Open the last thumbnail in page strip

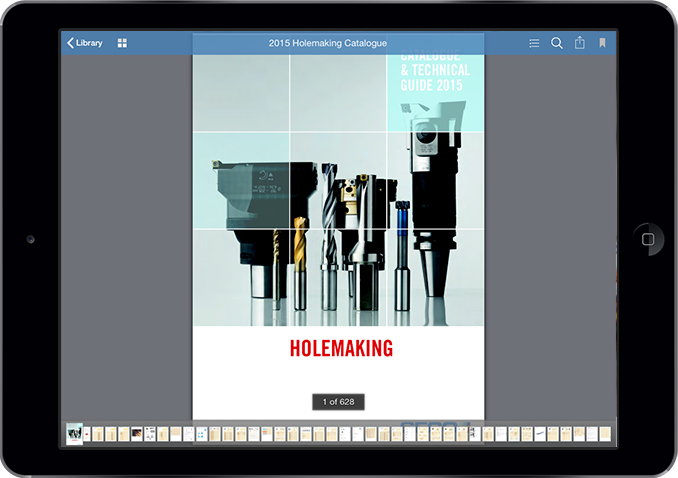[605, 434]
